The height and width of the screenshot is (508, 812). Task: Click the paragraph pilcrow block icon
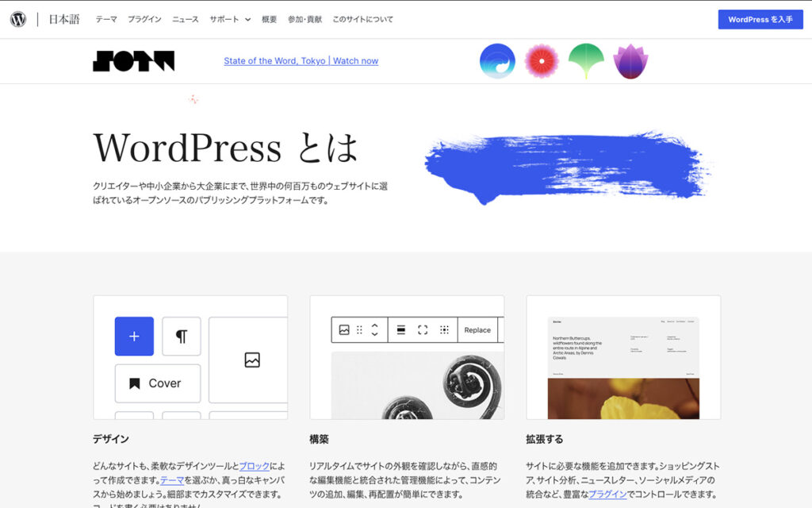point(182,336)
